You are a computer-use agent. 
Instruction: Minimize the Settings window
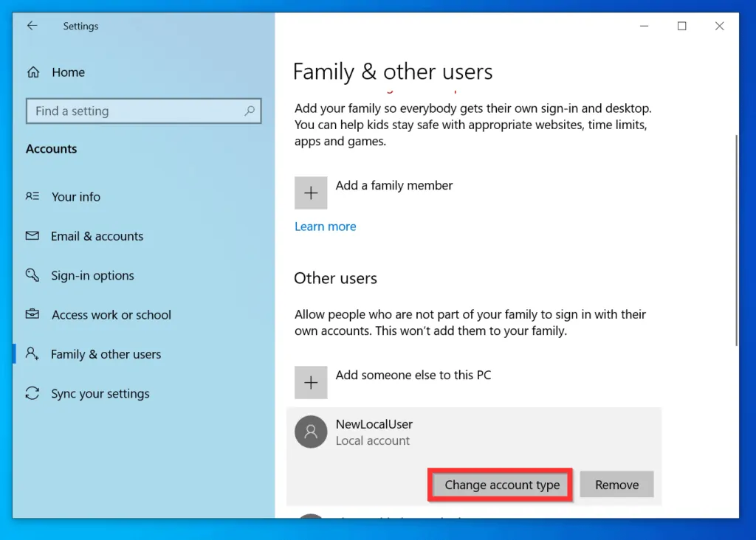coord(644,26)
